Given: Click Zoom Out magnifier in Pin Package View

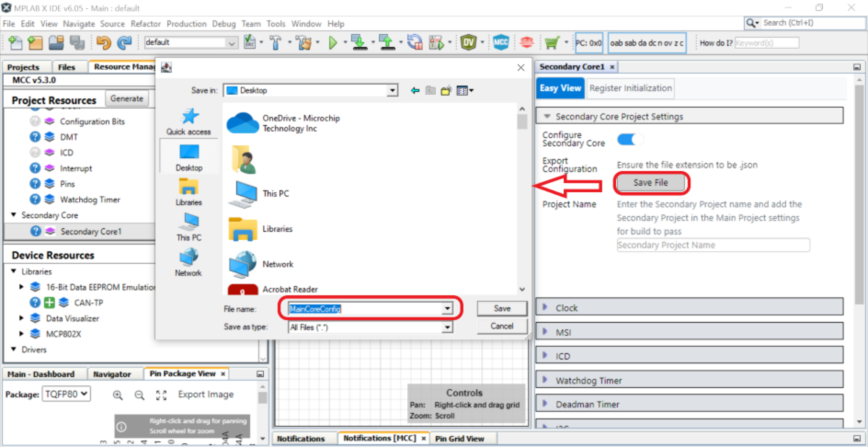Looking at the screenshot, I should point(140,395).
